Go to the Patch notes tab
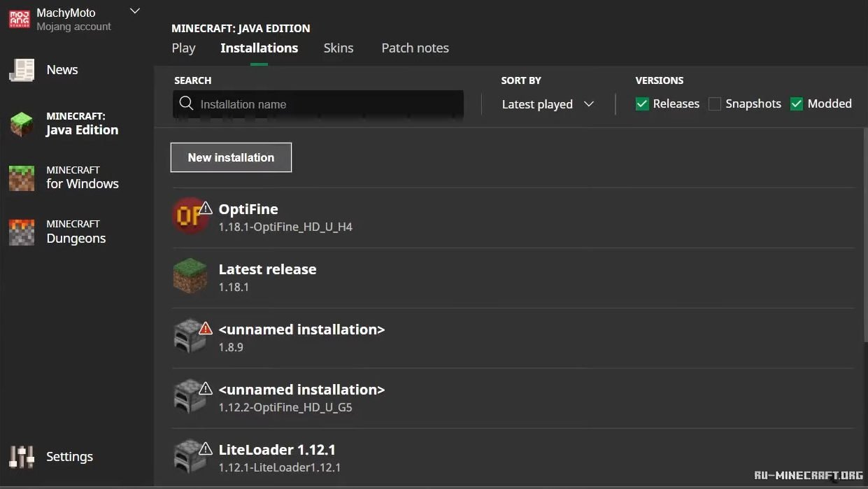 pos(415,48)
